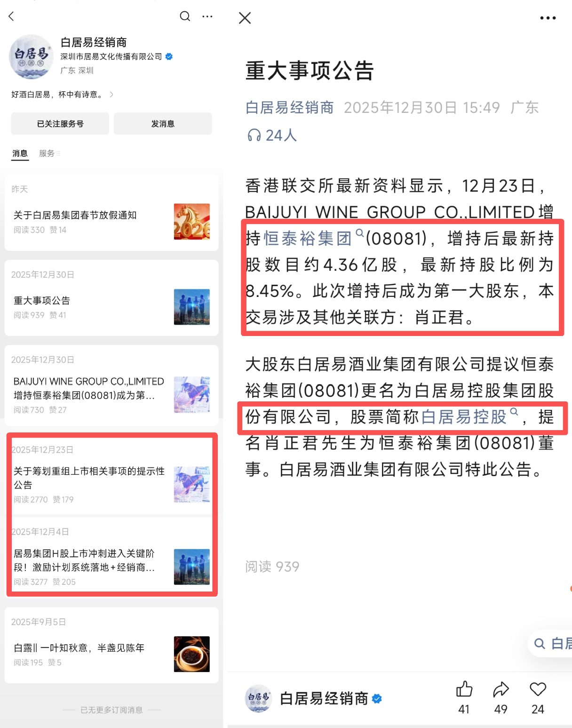This screenshot has height=728, width=572.
Task: Tap the 白居易经销商 author link under title
Action: [x=289, y=107]
